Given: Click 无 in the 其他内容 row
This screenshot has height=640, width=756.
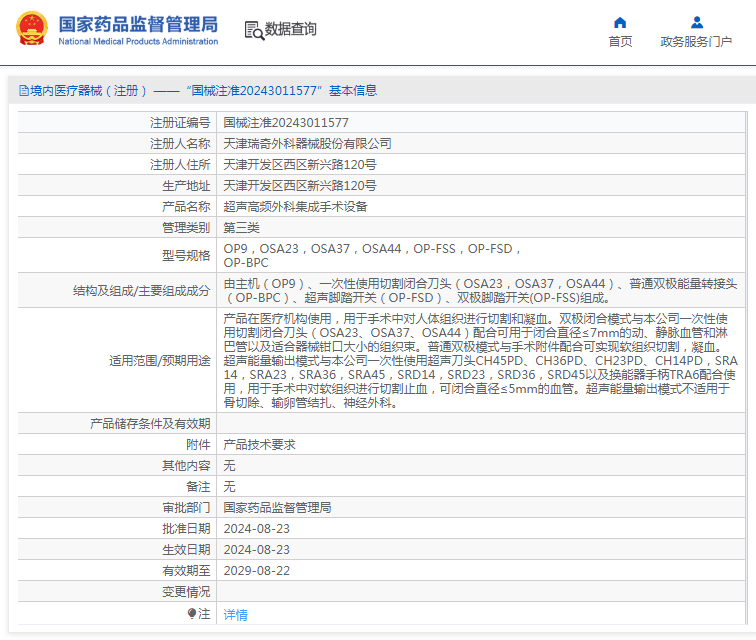Looking at the screenshot, I should (x=230, y=465).
